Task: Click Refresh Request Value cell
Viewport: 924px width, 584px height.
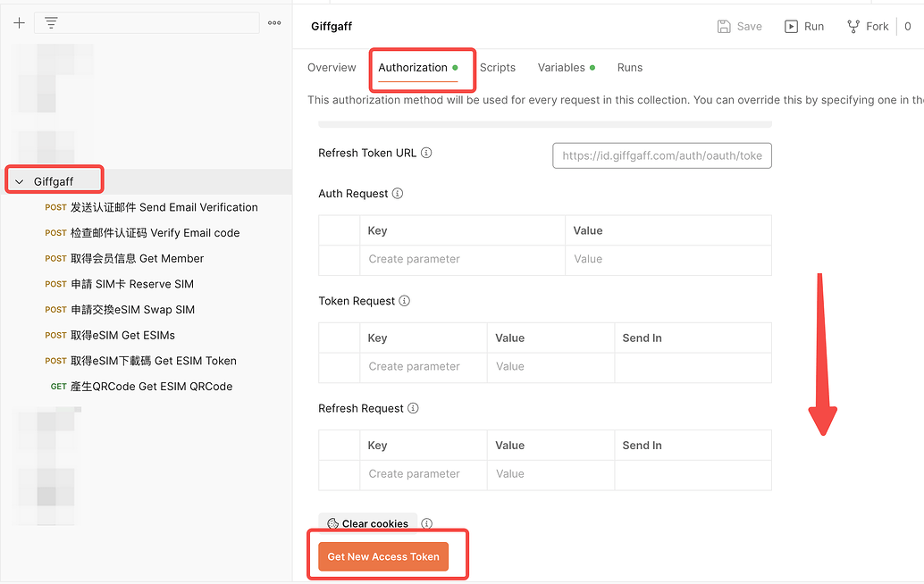Action: pyautogui.click(x=550, y=474)
